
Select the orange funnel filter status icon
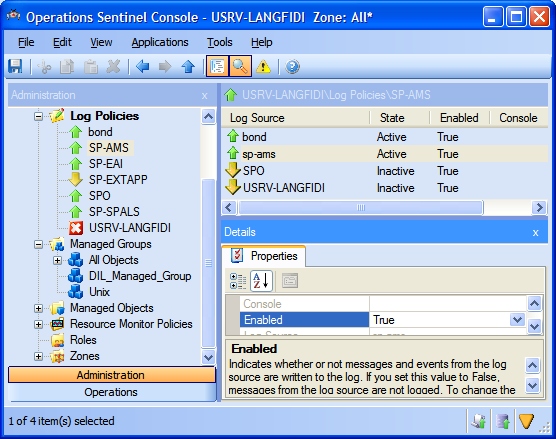(x=526, y=421)
